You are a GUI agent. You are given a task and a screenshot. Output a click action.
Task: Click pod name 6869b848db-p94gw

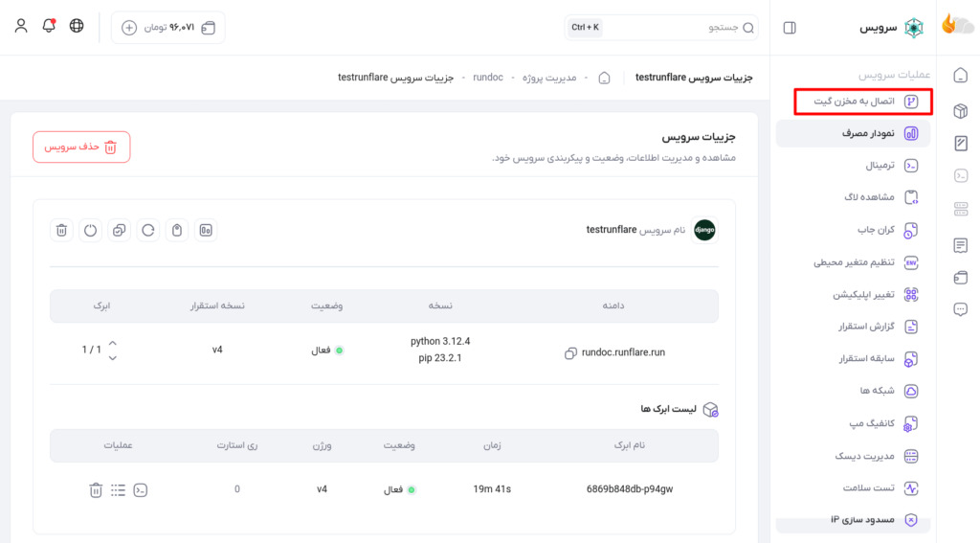tap(630, 489)
